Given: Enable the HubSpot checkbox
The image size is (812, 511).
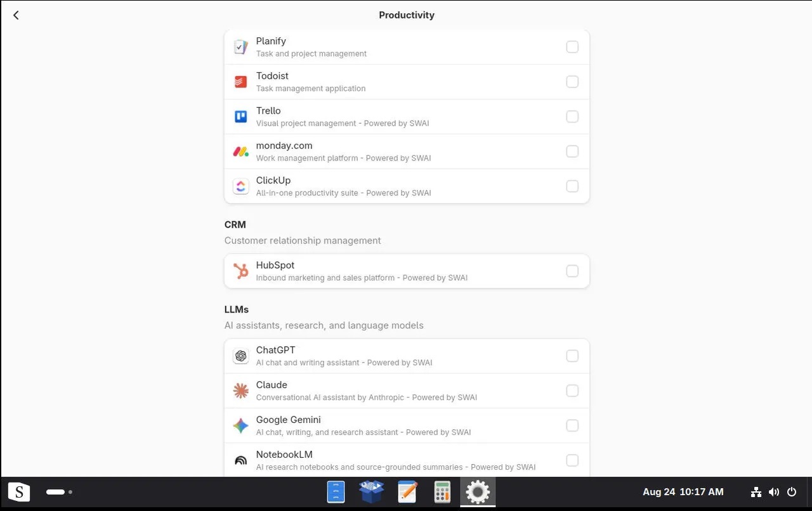Looking at the screenshot, I should click(572, 271).
